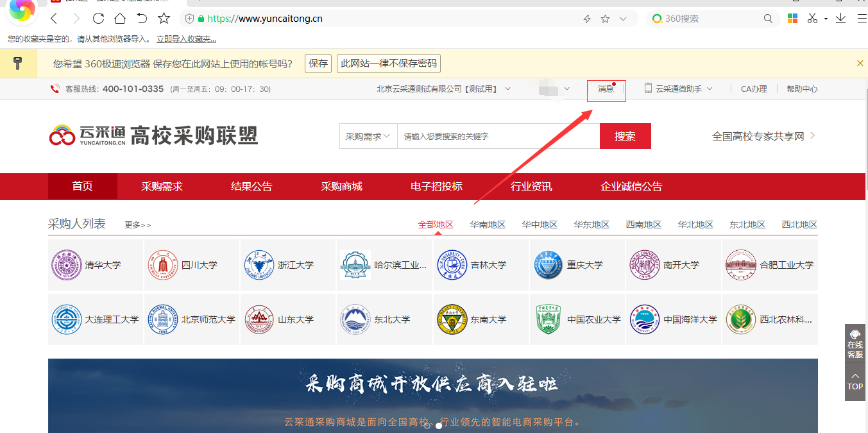Viewport: 868px width, 433px height.
Task: Bookmark page using address bar star
Action: point(605,19)
